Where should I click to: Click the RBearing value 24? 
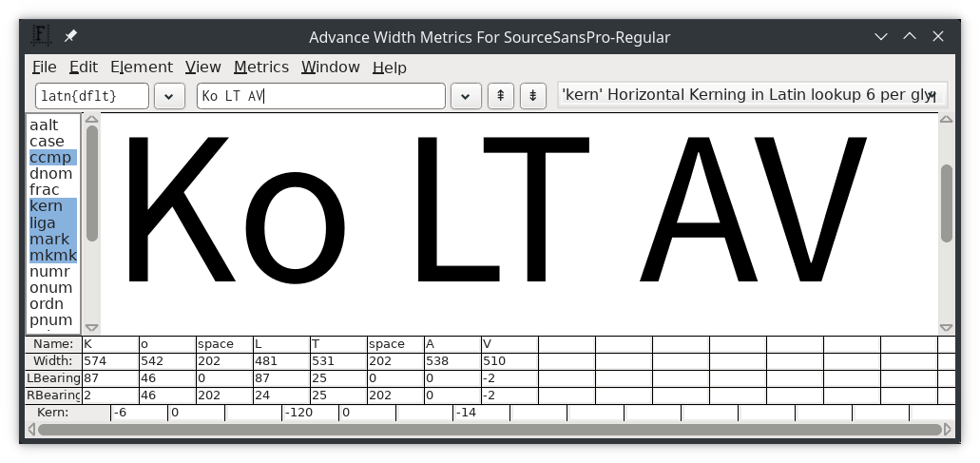[281, 395]
